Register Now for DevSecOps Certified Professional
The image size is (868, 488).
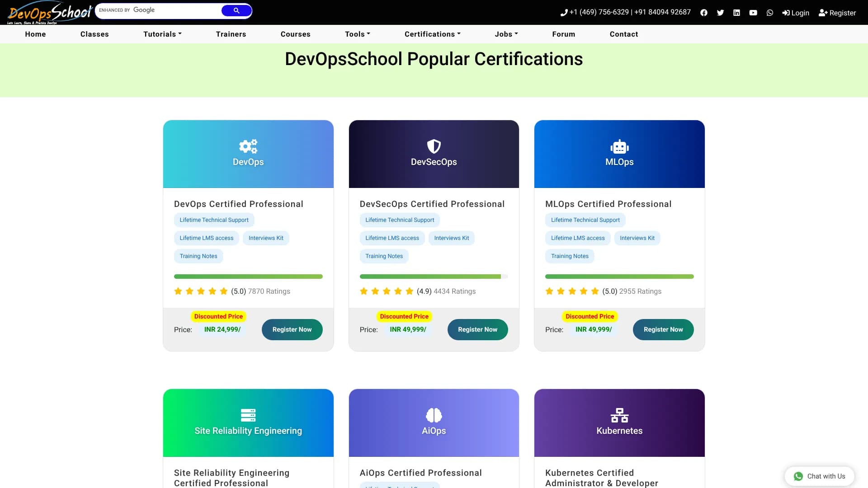pos(478,329)
